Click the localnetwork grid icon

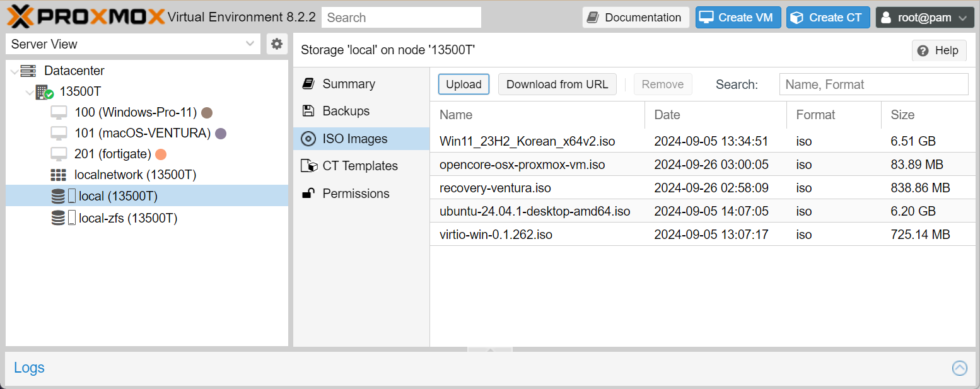pyautogui.click(x=58, y=175)
